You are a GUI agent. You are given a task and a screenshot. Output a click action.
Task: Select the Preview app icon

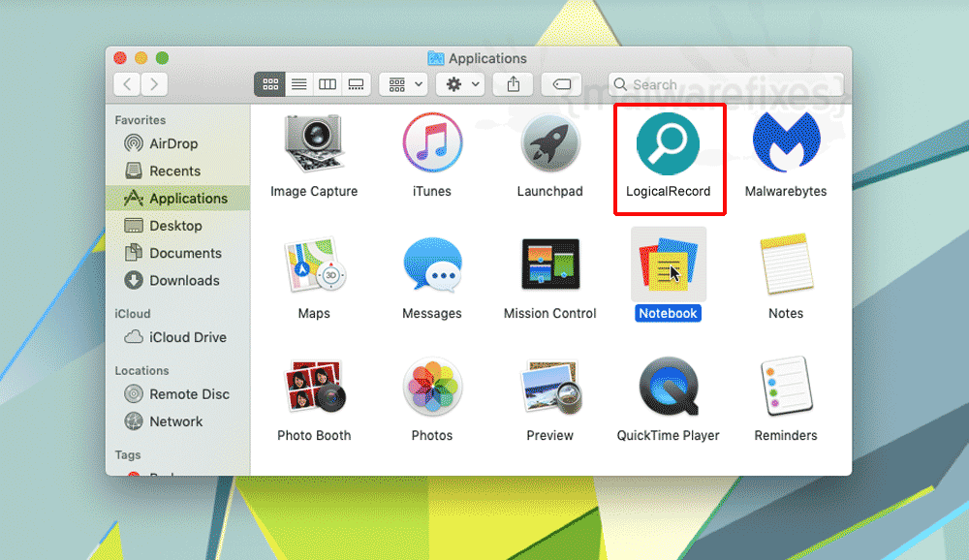pyautogui.click(x=550, y=387)
